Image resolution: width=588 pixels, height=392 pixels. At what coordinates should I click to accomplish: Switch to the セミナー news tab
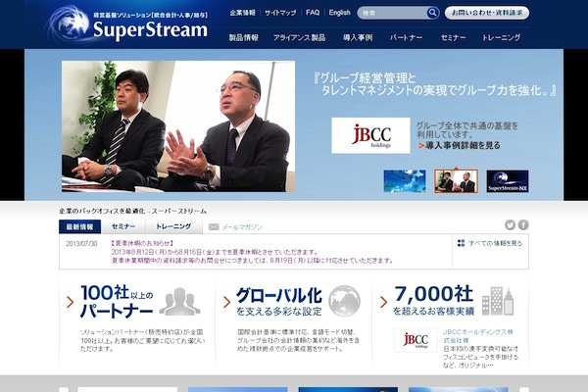[x=123, y=226]
